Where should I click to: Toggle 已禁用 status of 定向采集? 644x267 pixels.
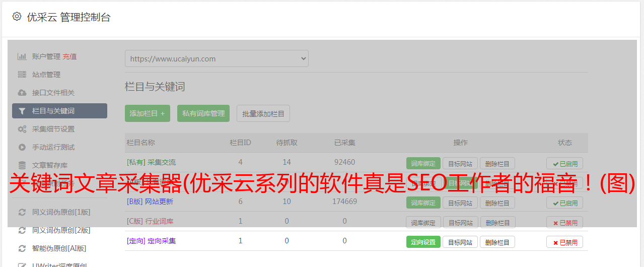click(565, 242)
